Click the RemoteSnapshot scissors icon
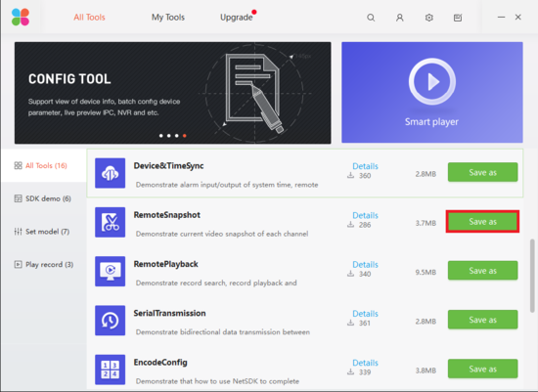Image resolution: width=538 pixels, height=392 pixels. coord(111,222)
